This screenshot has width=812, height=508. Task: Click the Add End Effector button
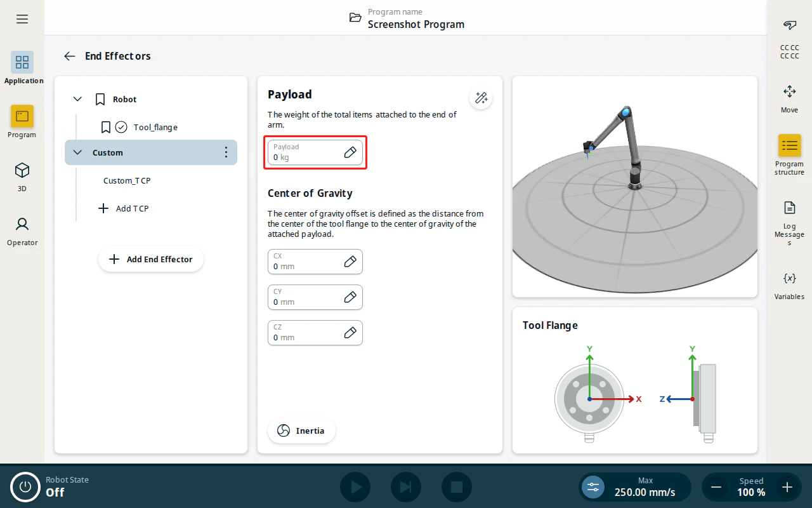click(151, 259)
